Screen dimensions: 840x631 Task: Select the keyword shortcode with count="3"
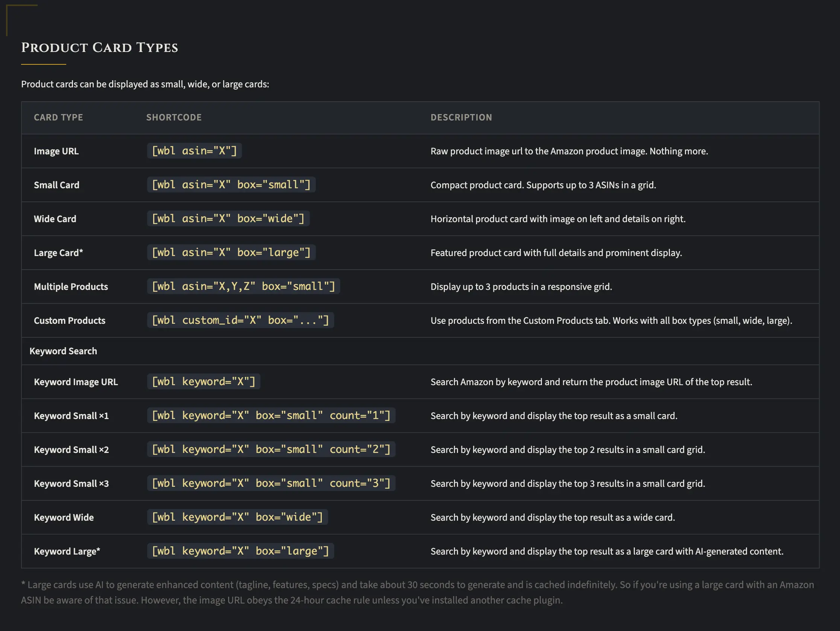[x=271, y=483]
